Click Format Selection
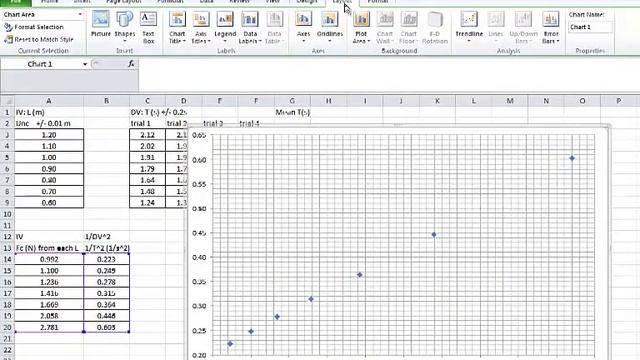This screenshot has width=640, height=360. click(34, 27)
